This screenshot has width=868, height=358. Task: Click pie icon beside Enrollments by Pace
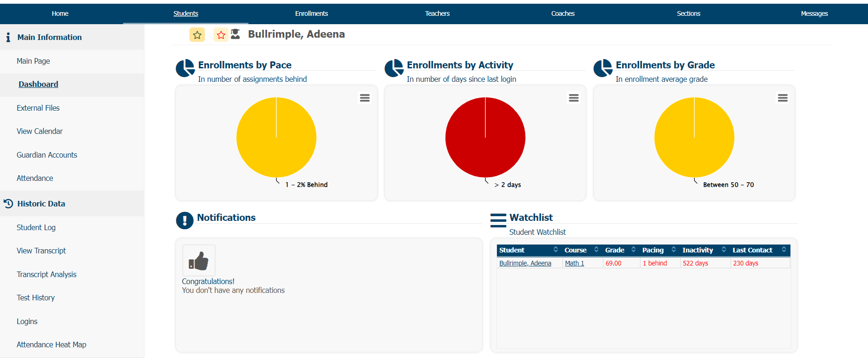pos(185,68)
